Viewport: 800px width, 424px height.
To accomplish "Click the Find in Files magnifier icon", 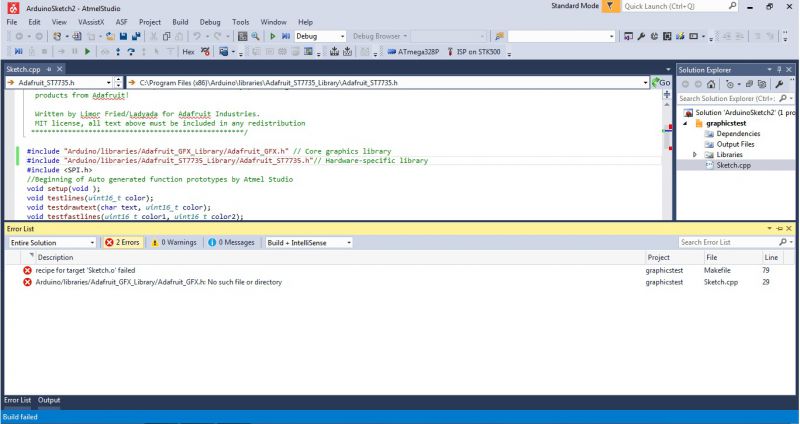I will click(256, 36).
